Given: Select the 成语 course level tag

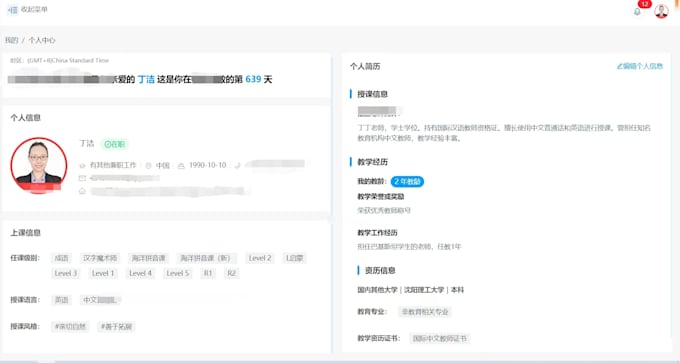Looking at the screenshot, I should click(61, 258).
